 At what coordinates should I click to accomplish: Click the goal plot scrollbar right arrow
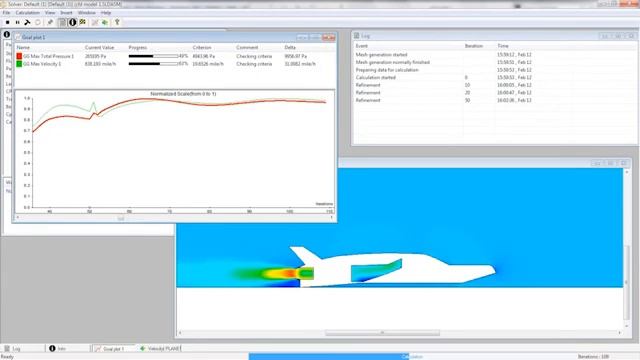point(331,218)
